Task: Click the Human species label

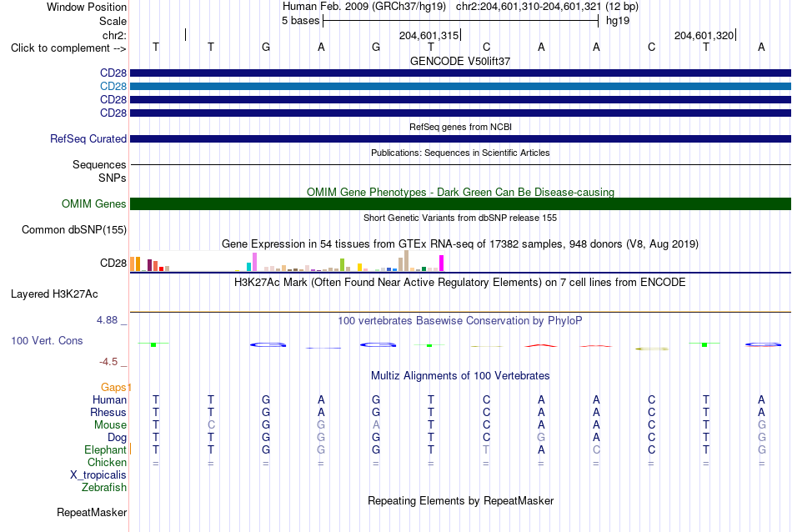Action: tap(109, 399)
